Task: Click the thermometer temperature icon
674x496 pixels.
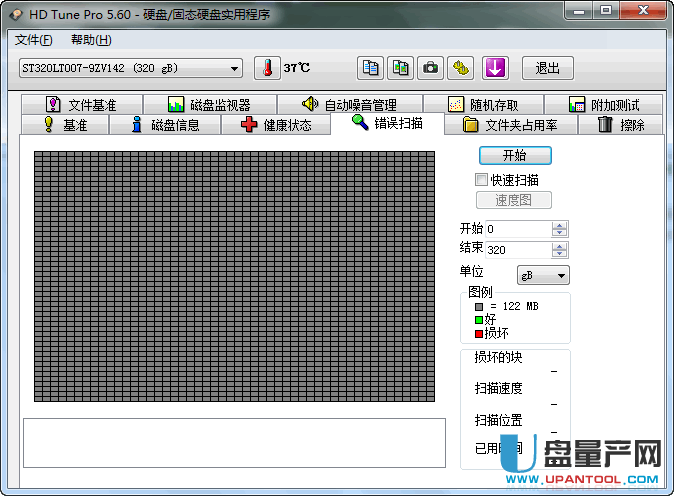Action: click(267, 68)
